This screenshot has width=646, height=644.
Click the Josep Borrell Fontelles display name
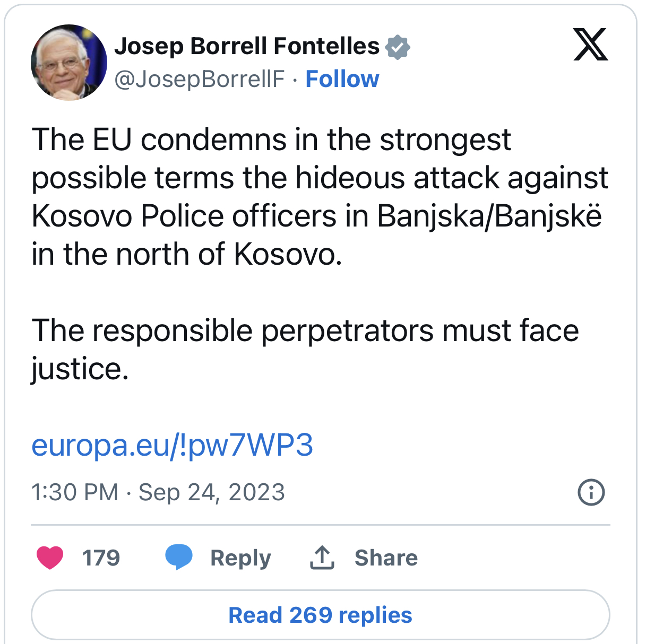[x=247, y=46]
